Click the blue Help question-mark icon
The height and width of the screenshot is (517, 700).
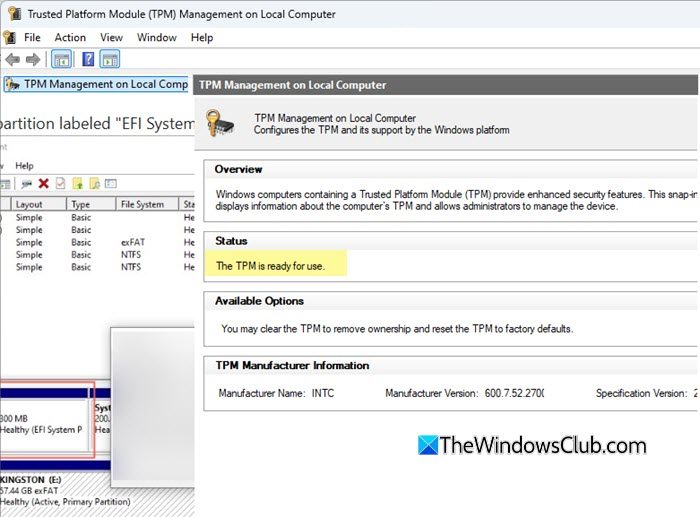[88, 59]
